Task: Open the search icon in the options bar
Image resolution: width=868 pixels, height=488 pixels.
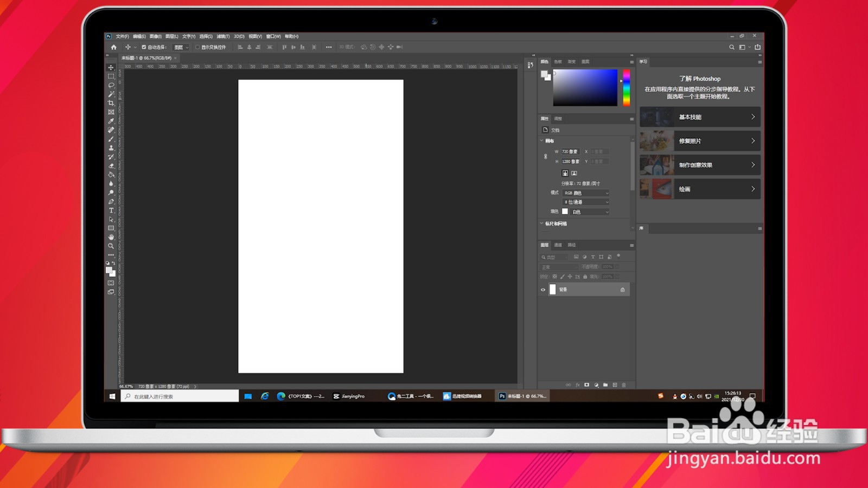Action: pos(732,47)
